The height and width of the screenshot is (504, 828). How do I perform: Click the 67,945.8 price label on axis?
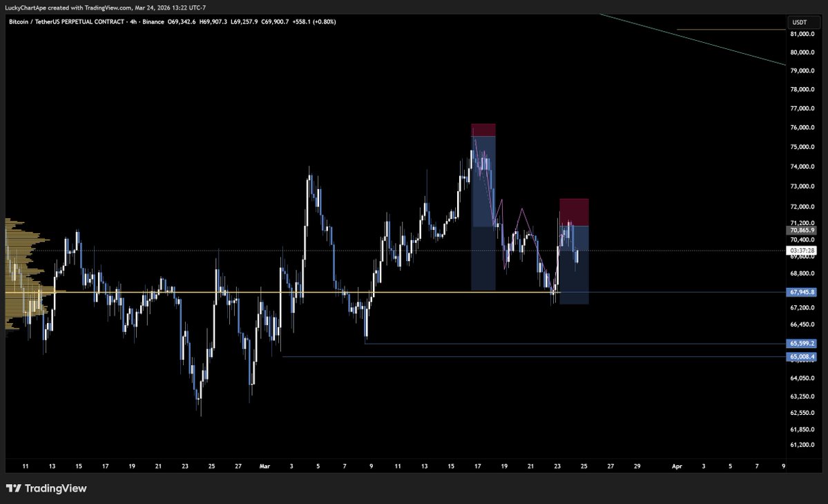(x=802, y=292)
